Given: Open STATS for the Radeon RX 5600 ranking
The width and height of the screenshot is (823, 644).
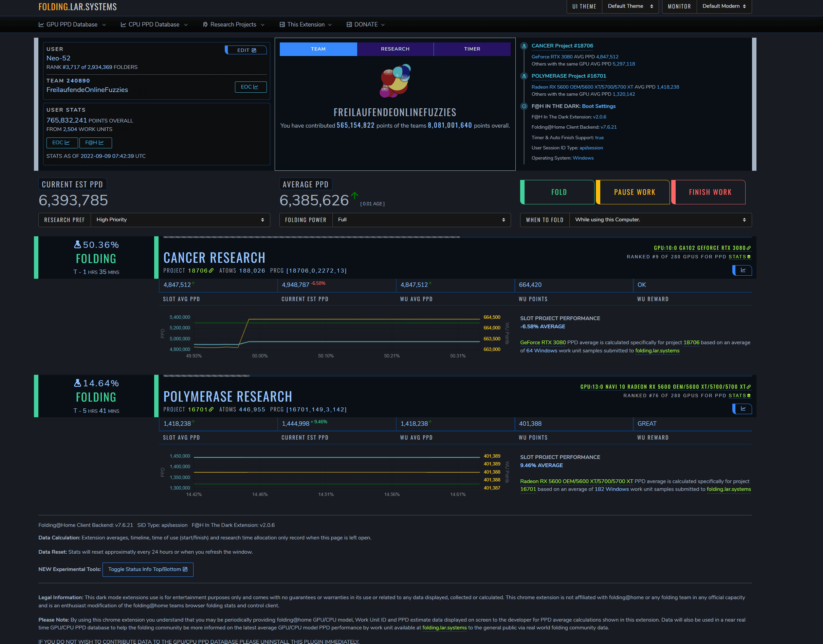Looking at the screenshot, I should click(x=739, y=395).
